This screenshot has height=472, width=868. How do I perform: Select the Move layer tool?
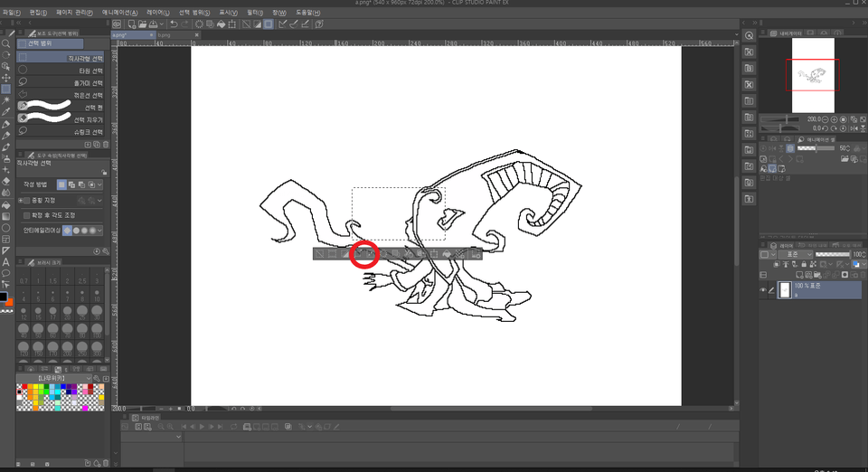pyautogui.click(x=6, y=78)
